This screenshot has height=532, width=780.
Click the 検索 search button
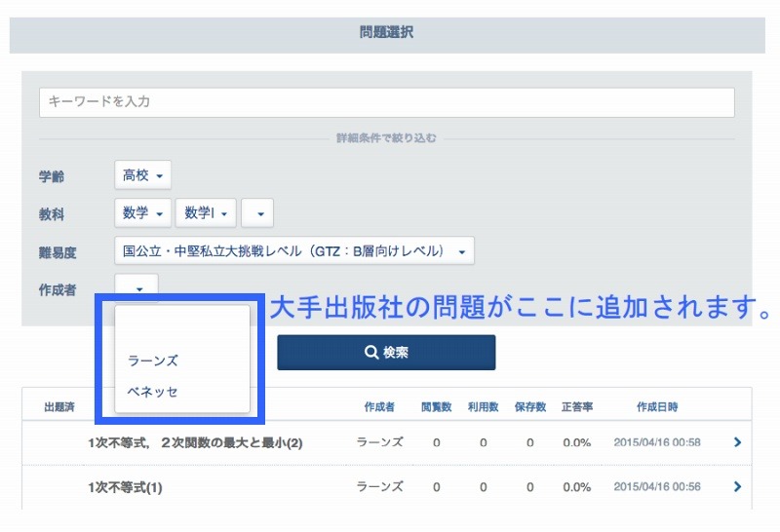click(386, 353)
